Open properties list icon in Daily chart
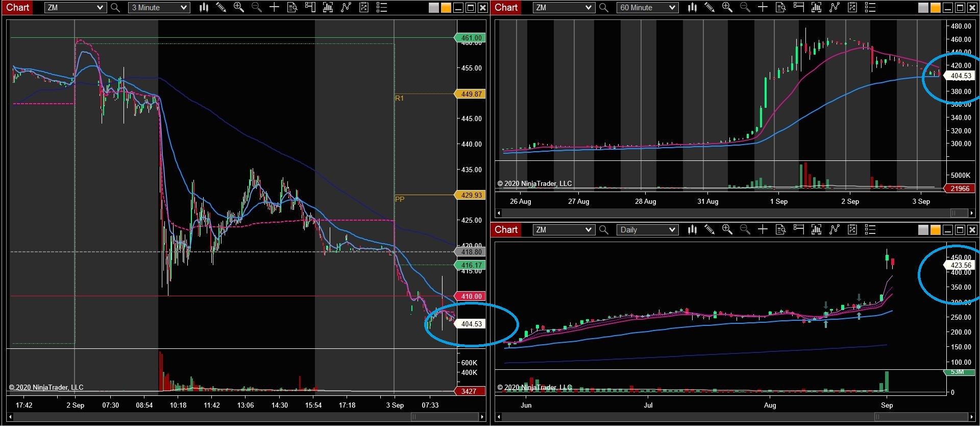The height and width of the screenshot is (426, 980). pyautogui.click(x=870, y=229)
